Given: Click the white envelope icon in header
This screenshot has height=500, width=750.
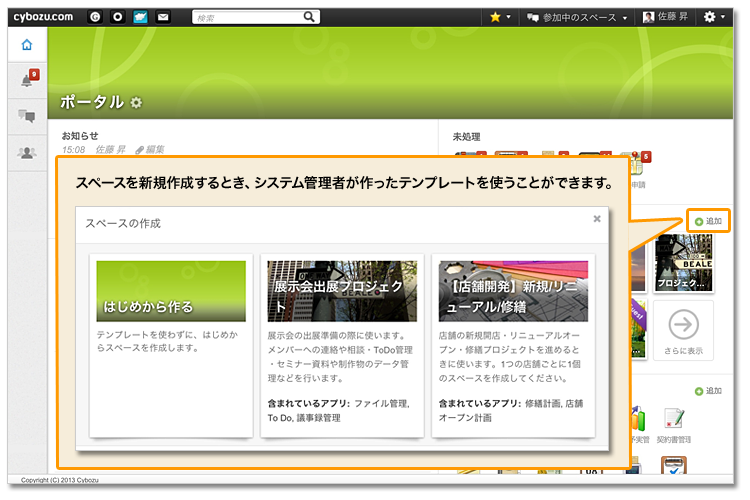Looking at the screenshot, I should tap(163, 17).
